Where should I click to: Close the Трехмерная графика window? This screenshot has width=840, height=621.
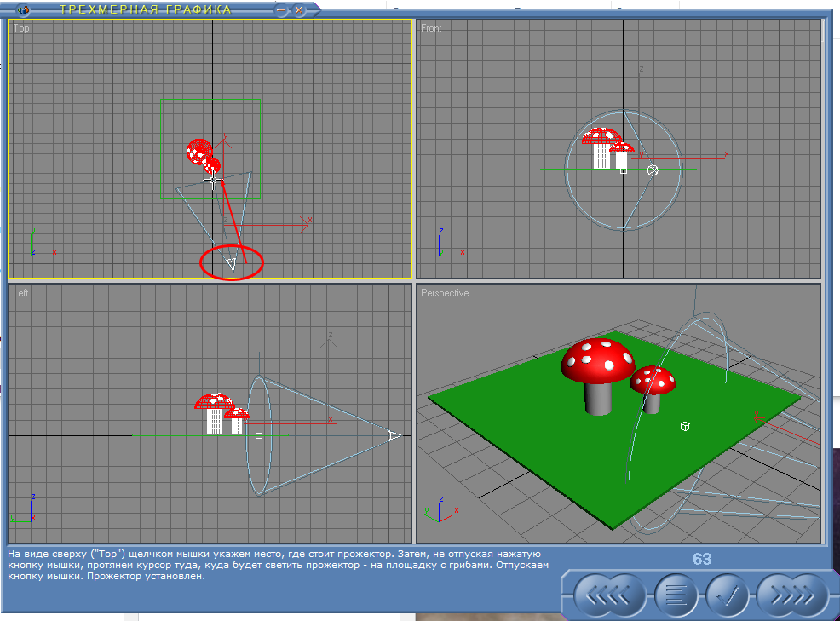(299, 10)
